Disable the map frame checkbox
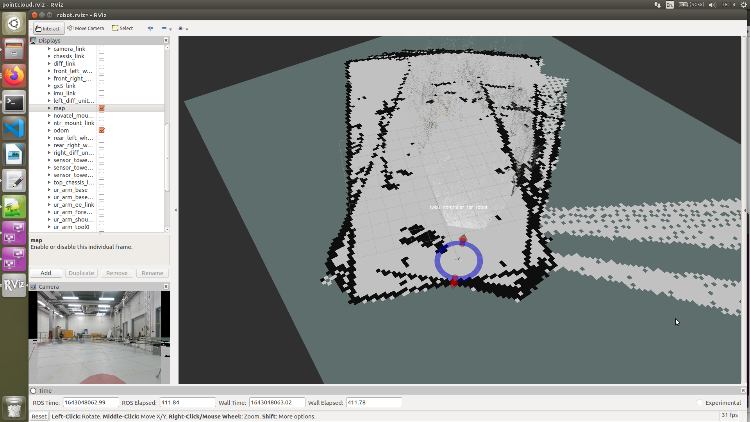Image resolution: width=750 pixels, height=422 pixels. coord(102,108)
